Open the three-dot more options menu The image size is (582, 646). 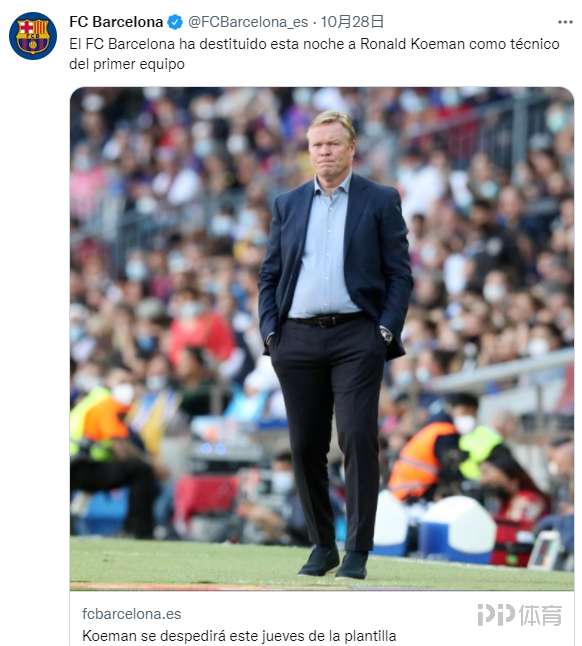point(565,22)
